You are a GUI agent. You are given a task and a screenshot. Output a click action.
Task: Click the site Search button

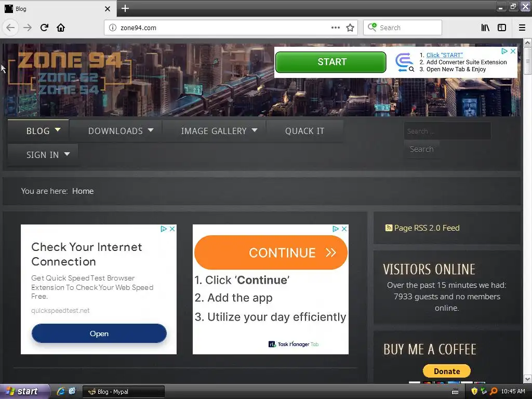pos(421,149)
